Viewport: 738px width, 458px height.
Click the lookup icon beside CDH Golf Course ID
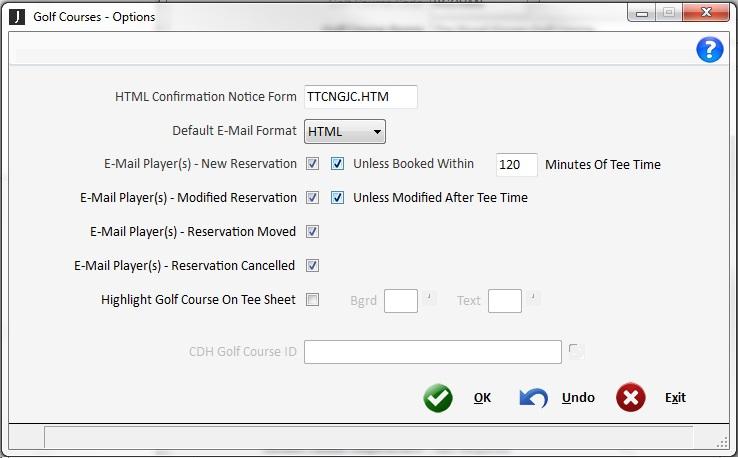576,351
